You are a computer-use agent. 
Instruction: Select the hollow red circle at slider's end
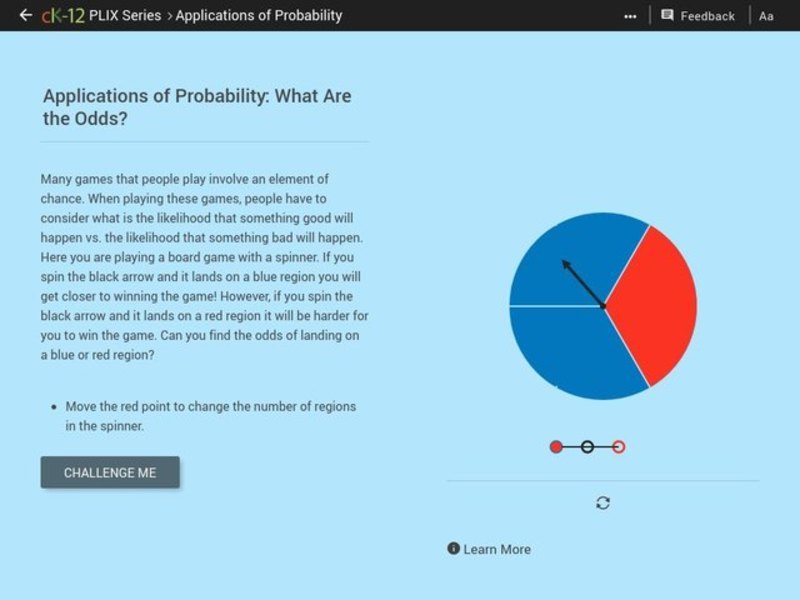pyautogui.click(x=617, y=447)
